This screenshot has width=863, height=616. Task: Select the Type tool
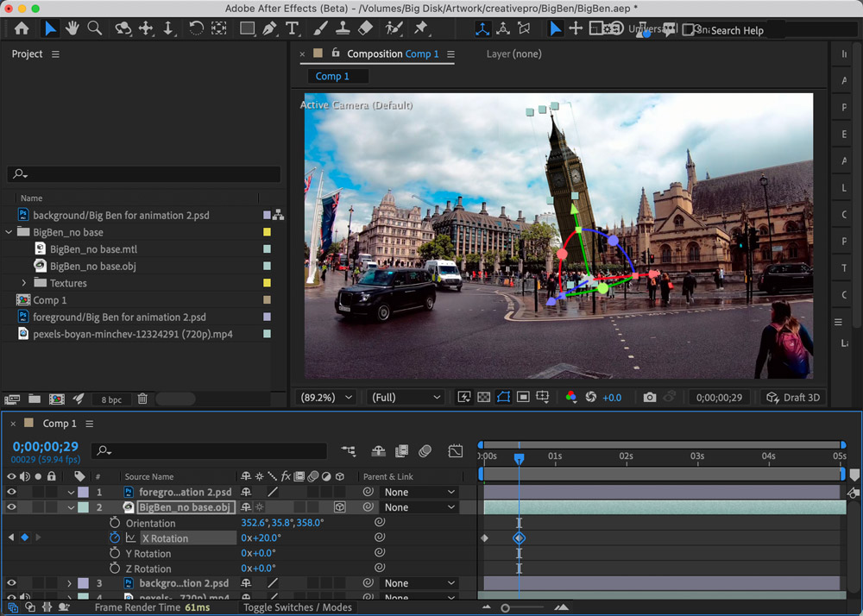pos(293,28)
